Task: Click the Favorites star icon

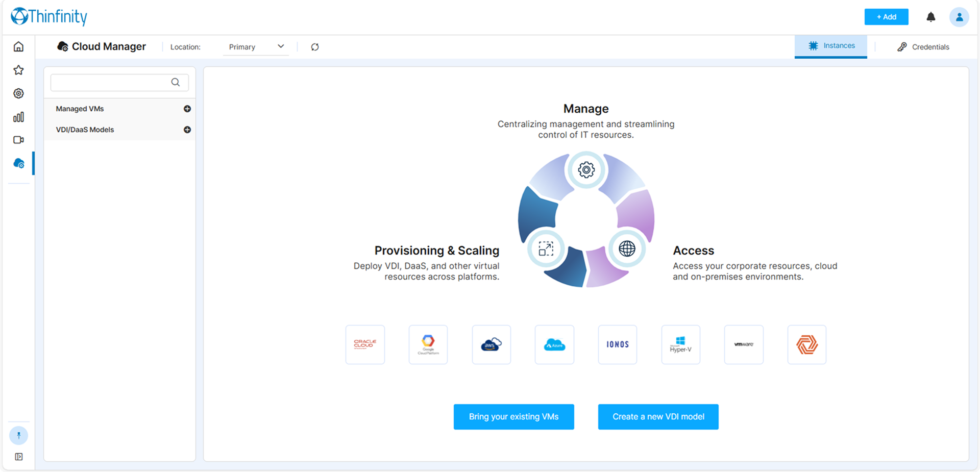Action: click(18, 70)
